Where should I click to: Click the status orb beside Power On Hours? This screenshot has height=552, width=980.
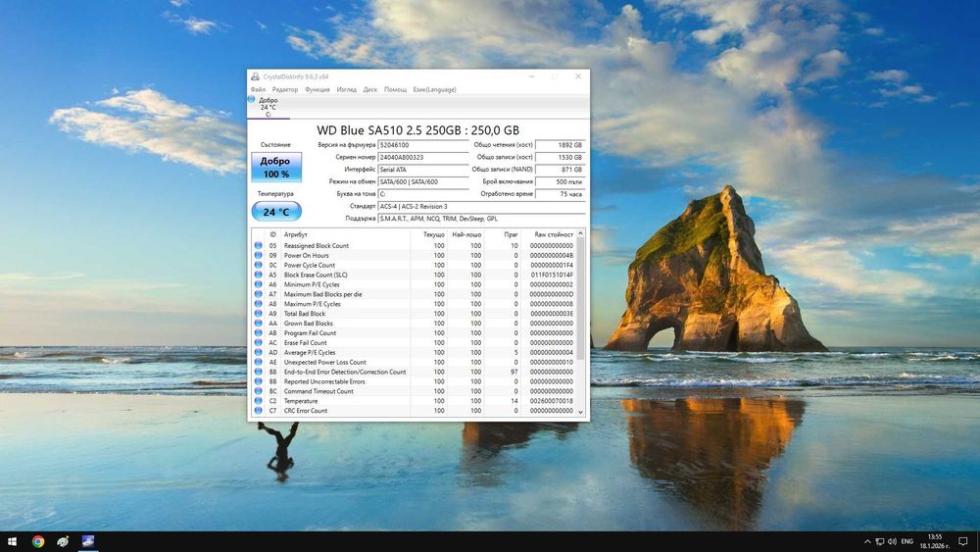coord(258,255)
